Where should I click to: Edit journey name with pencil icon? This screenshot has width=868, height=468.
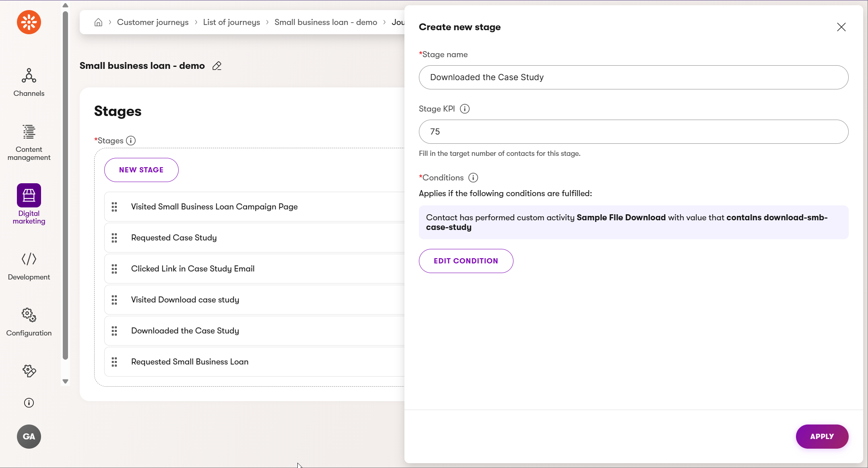(217, 66)
